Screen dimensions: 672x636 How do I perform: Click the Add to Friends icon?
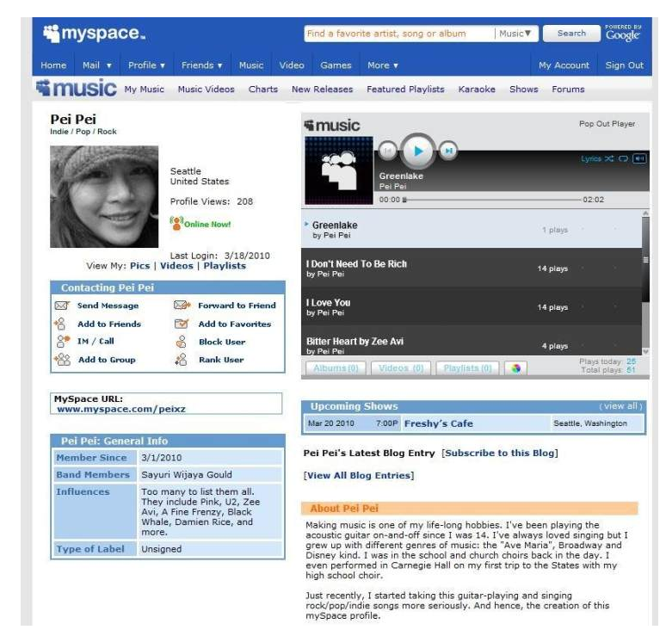[x=60, y=324]
